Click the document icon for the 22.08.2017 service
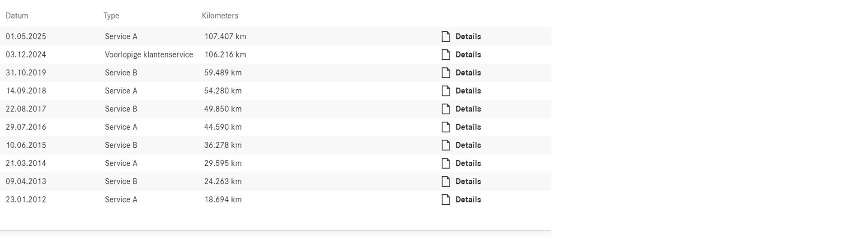The width and height of the screenshot is (868, 236). pyautogui.click(x=446, y=109)
